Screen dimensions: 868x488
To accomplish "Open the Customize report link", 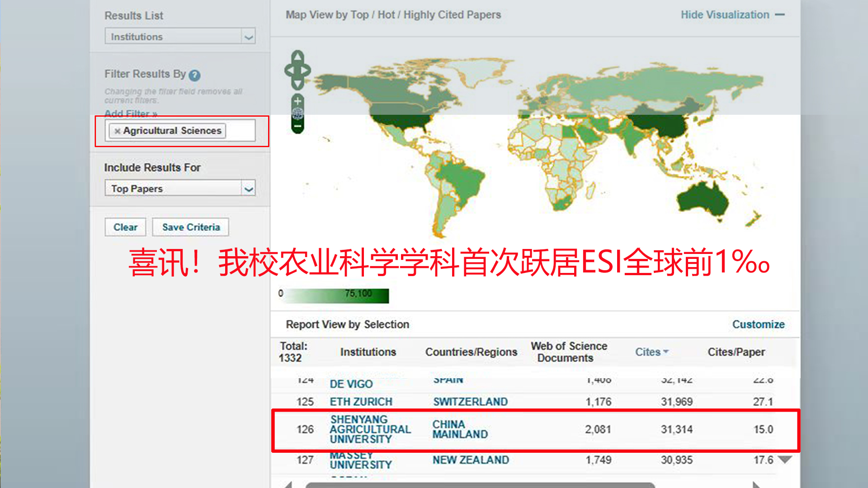I will 758,324.
